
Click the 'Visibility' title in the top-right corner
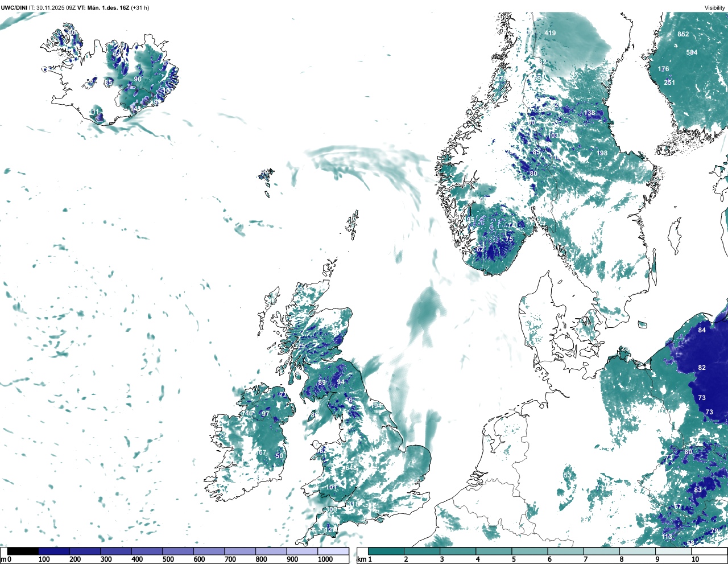715,8
